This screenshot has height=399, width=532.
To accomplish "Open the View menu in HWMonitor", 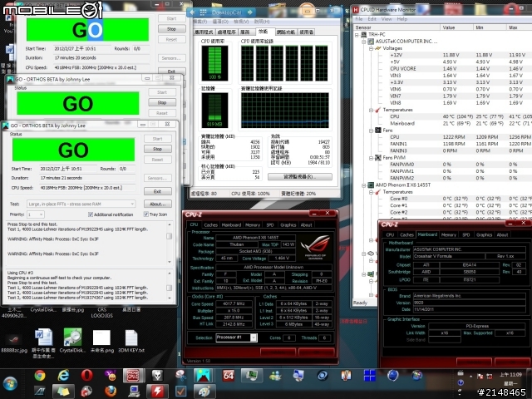I will tap(387, 19).
